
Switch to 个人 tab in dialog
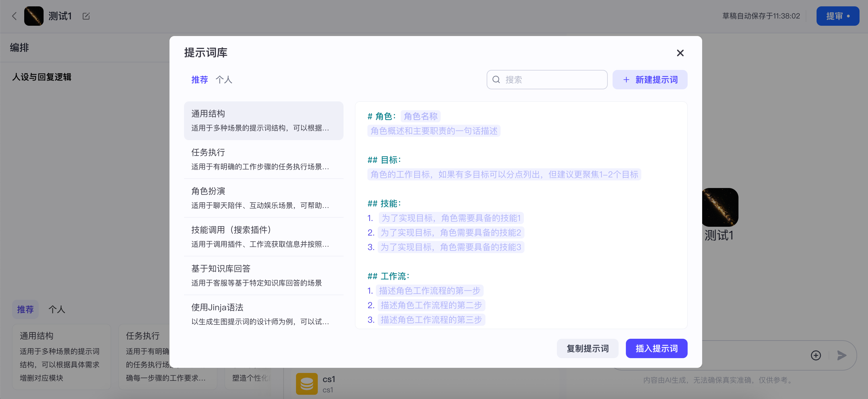tap(224, 80)
